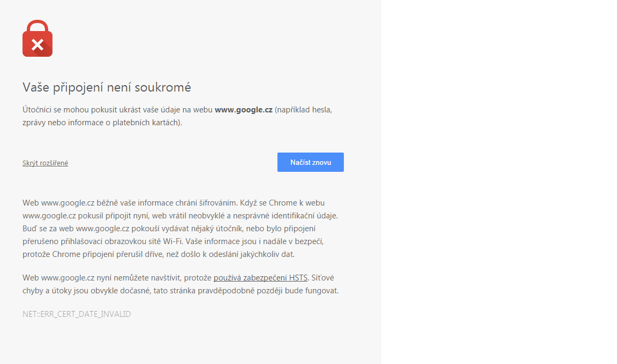This screenshot has width=617, height=364.
Task: Click the heading 'Vaše připojení není soukromé'
Action: tap(107, 87)
